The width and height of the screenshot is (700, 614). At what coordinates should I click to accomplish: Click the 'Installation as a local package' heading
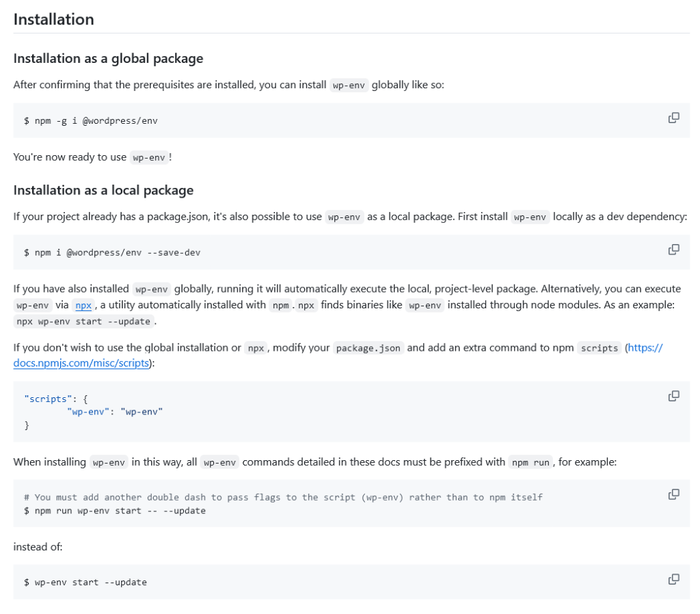click(103, 190)
